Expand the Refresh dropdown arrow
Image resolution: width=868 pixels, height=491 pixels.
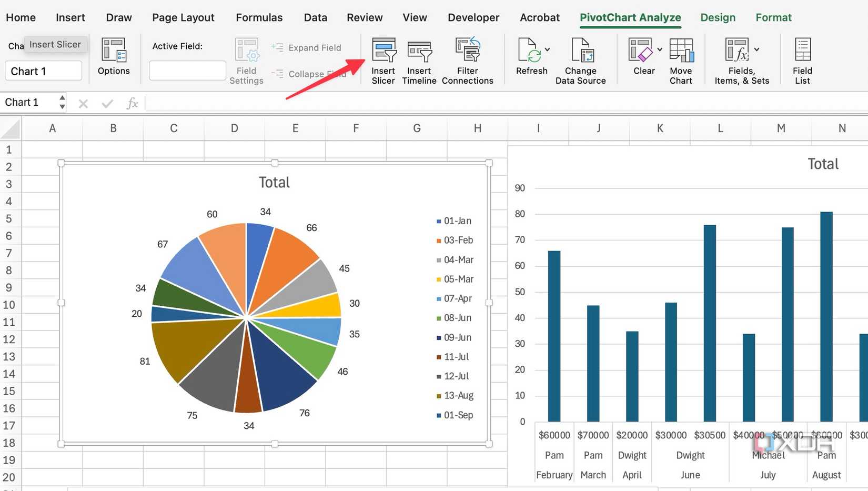(547, 49)
